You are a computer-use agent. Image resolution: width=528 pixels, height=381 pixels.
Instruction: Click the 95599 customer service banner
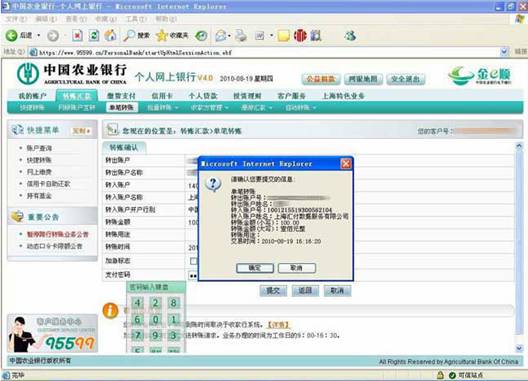53,334
